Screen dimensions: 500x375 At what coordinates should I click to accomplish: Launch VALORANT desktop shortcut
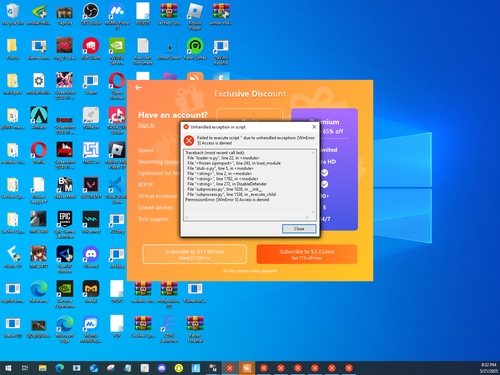pyautogui.click(x=91, y=187)
